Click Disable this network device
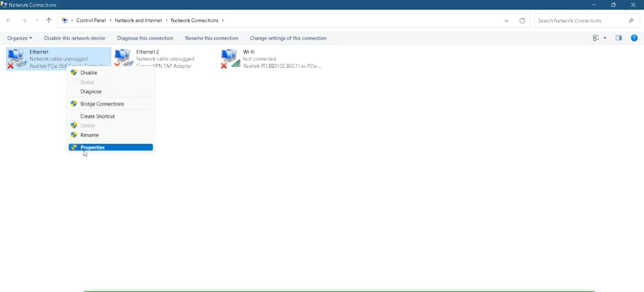Viewport: 644px width, 292px height. pyautogui.click(x=75, y=38)
